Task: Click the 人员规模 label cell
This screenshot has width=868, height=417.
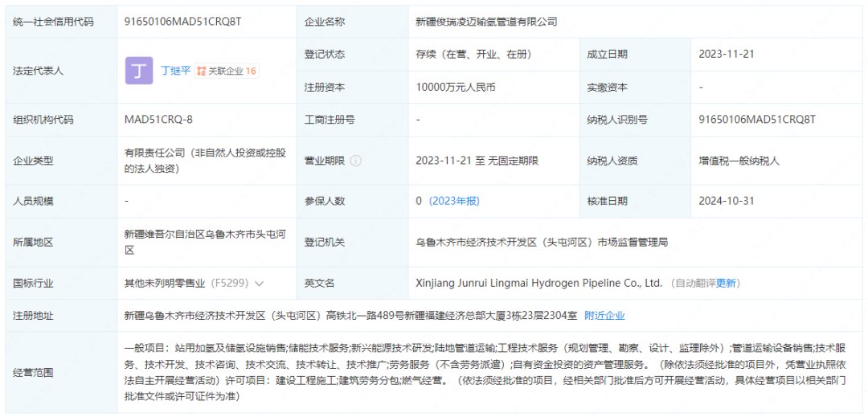Action: pyautogui.click(x=61, y=201)
